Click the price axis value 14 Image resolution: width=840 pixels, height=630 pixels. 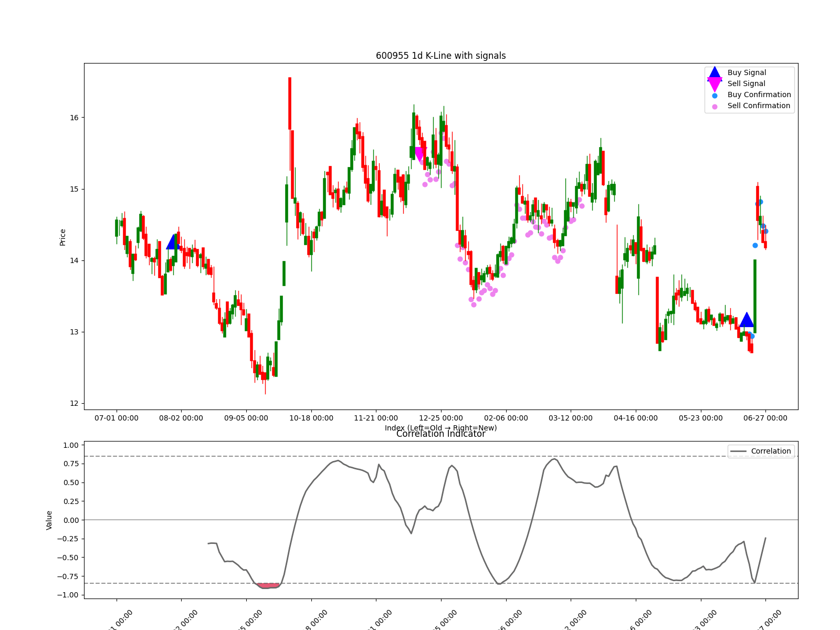pos(74,260)
